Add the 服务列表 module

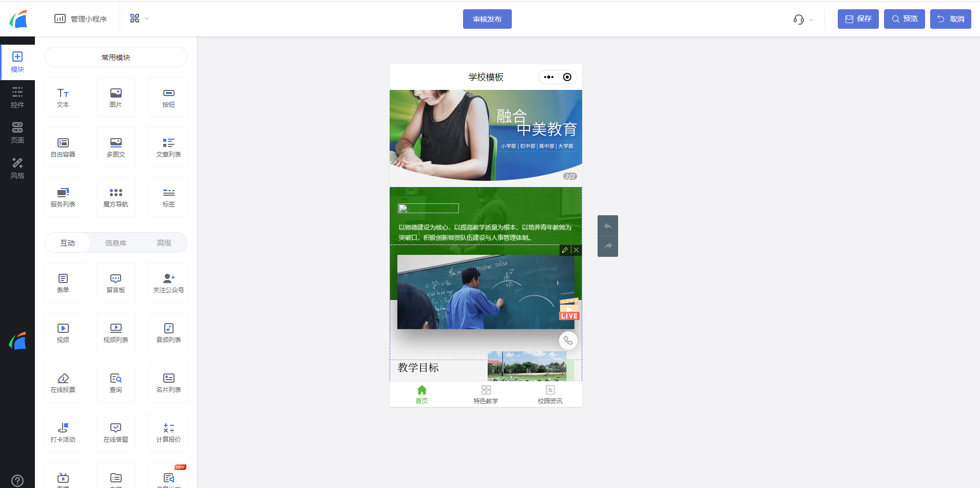[x=63, y=197]
